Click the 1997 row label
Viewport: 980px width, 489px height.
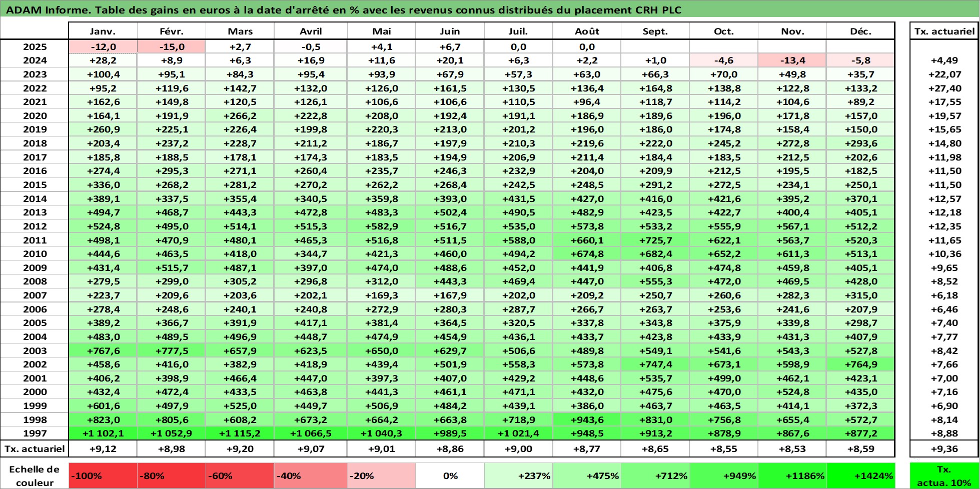pyautogui.click(x=35, y=433)
